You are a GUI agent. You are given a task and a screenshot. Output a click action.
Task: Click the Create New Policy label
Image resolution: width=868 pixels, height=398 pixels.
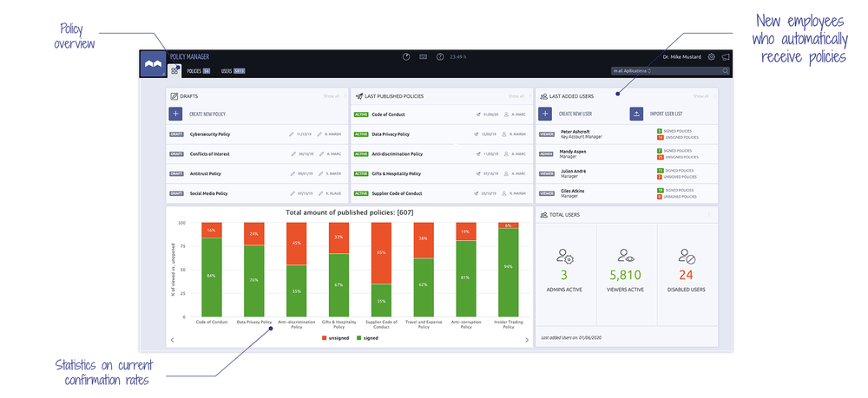pos(207,114)
